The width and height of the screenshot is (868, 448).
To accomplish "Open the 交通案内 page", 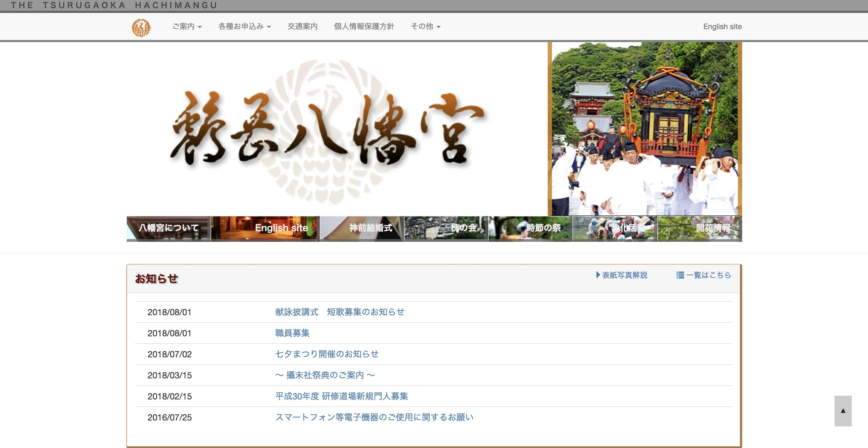I will click(x=302, y=26).
